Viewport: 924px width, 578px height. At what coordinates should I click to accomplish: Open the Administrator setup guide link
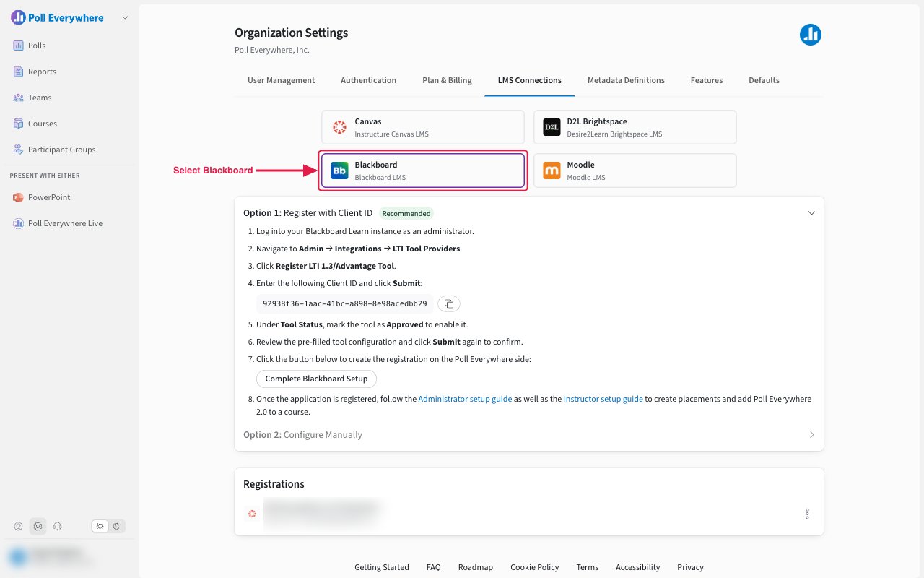[465, 399]
